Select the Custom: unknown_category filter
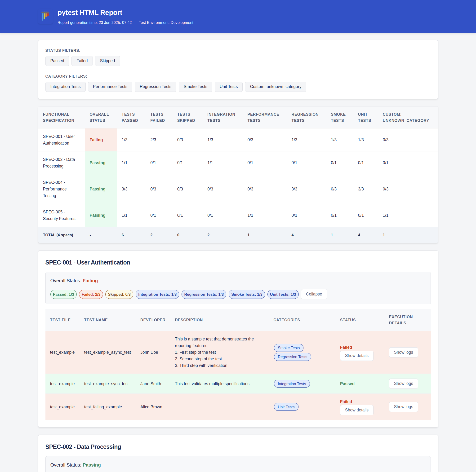 pos(276,87)
